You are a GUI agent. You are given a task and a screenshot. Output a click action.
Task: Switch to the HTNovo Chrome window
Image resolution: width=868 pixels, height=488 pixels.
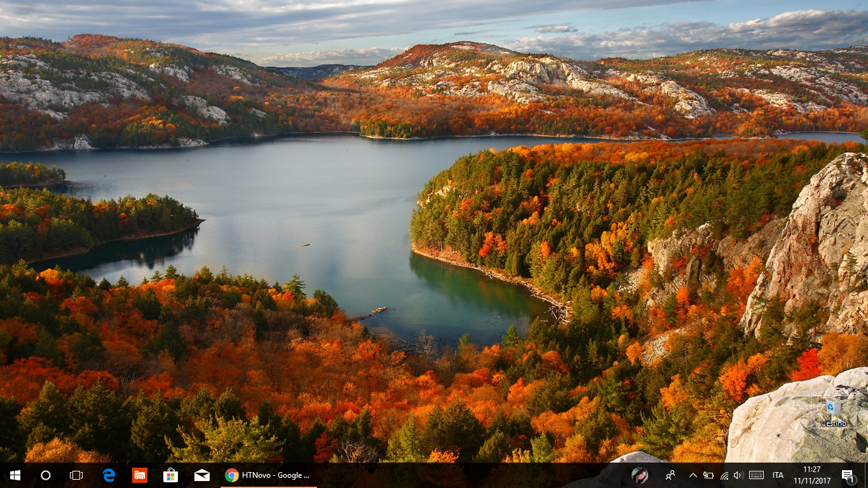pos(267,475)
